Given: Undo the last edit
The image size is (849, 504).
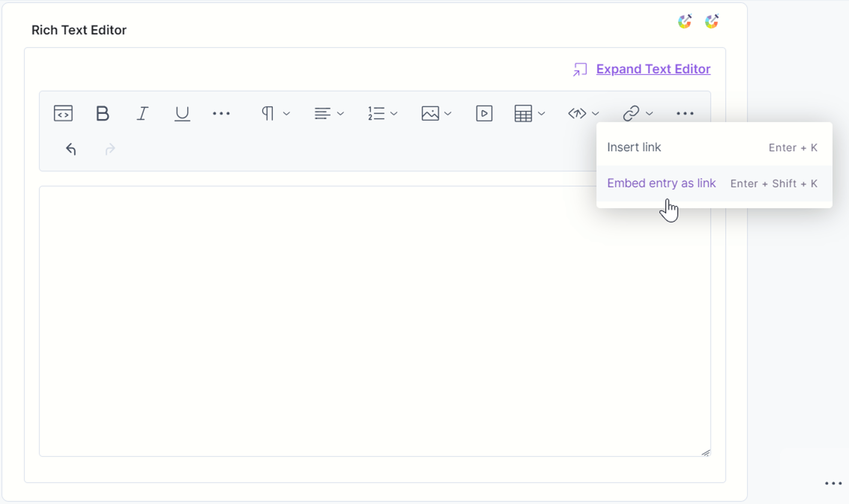Looking at the screenshot, I should [71, 149].
